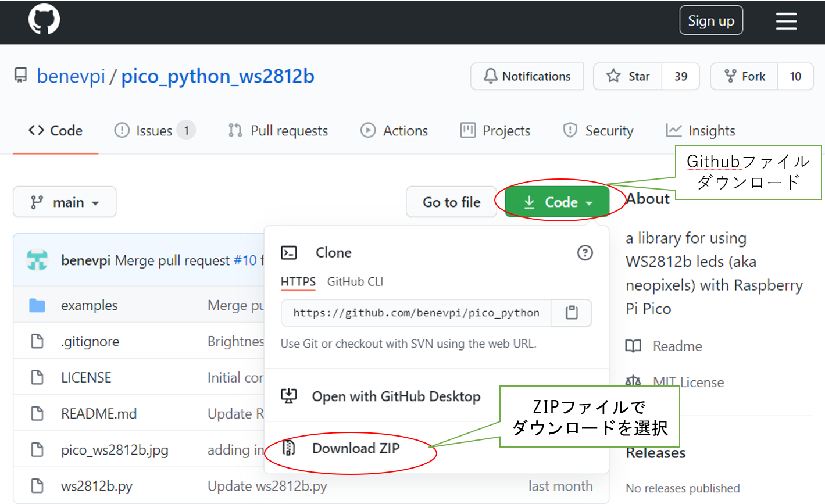This screenshot has width=825, height=504.
Task: Click 'No releases published' text
Action: (683, 488)
